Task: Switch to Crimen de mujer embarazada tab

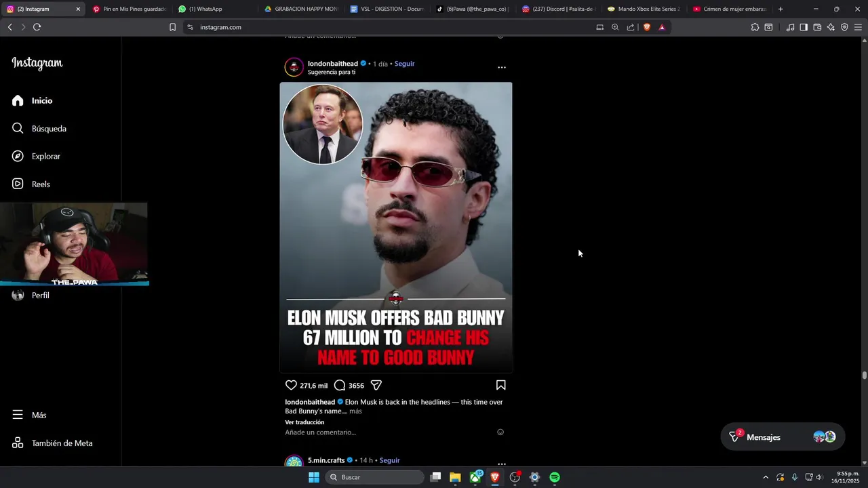Action: [730, 9]
